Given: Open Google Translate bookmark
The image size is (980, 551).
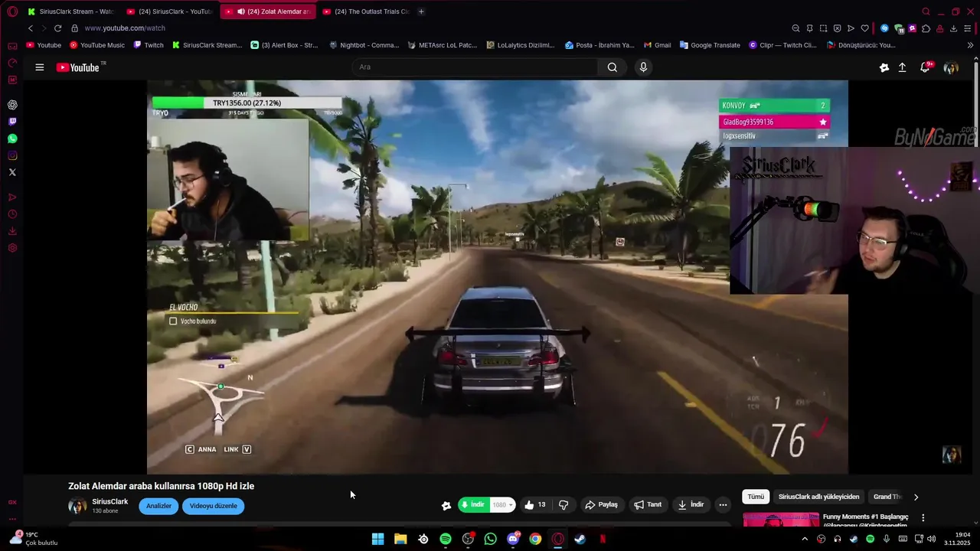Looking at the screenshot, I should click(x=710, y=45).
